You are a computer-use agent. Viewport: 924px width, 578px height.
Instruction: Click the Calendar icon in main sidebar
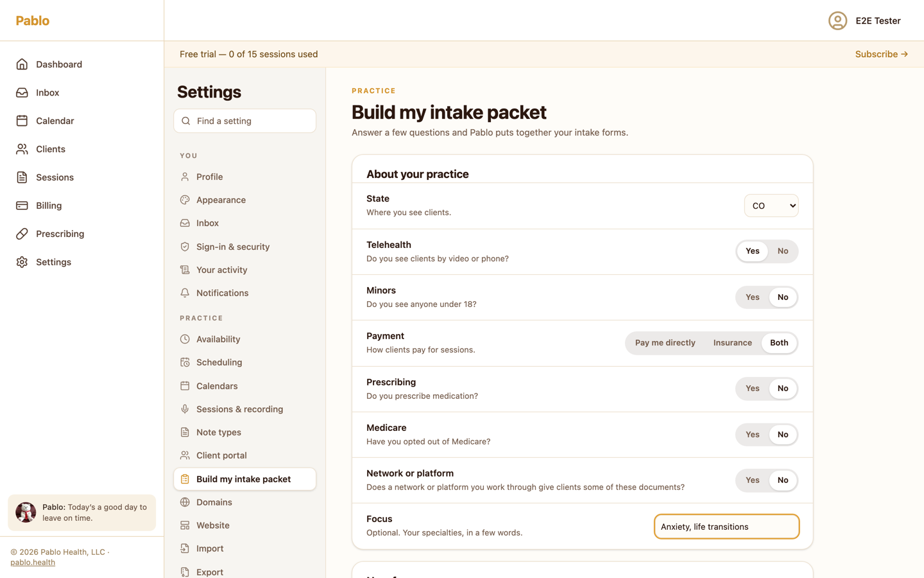click(22, 121)
